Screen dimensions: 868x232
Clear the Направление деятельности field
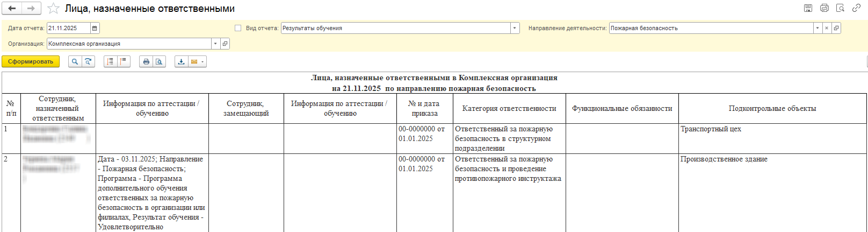coord(827,29)
